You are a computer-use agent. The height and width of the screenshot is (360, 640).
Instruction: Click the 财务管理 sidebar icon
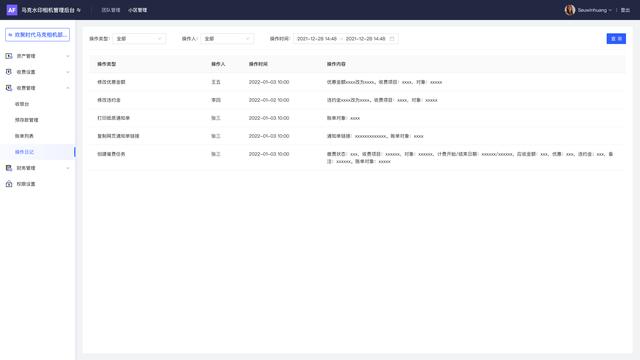click(x=9, y=168)
